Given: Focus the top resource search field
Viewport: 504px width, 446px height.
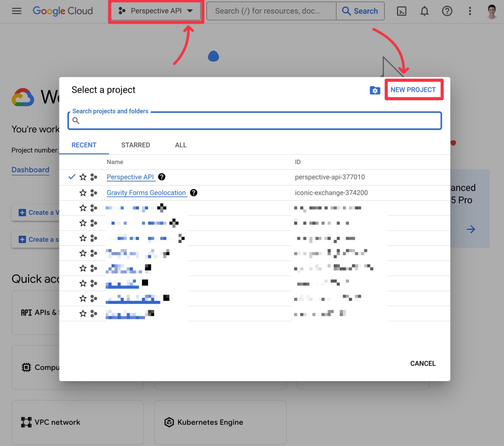Looking at the screenshot, I should tap(271, 11).
